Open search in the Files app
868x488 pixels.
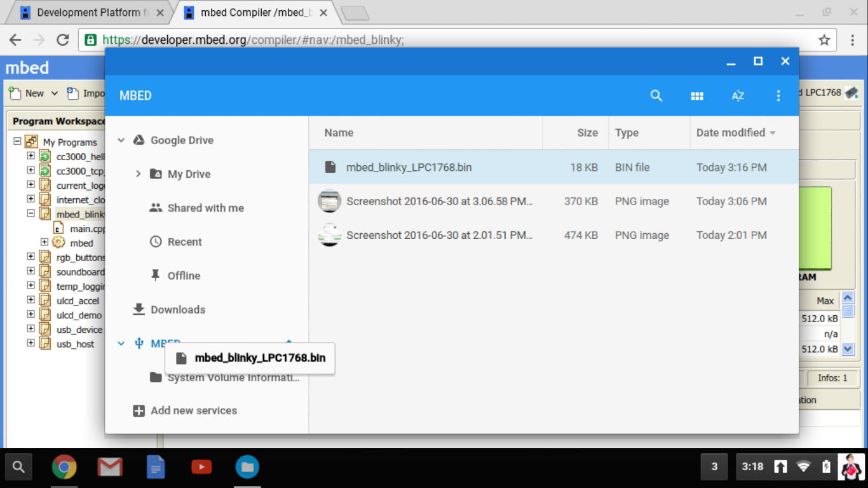point(656,96)
